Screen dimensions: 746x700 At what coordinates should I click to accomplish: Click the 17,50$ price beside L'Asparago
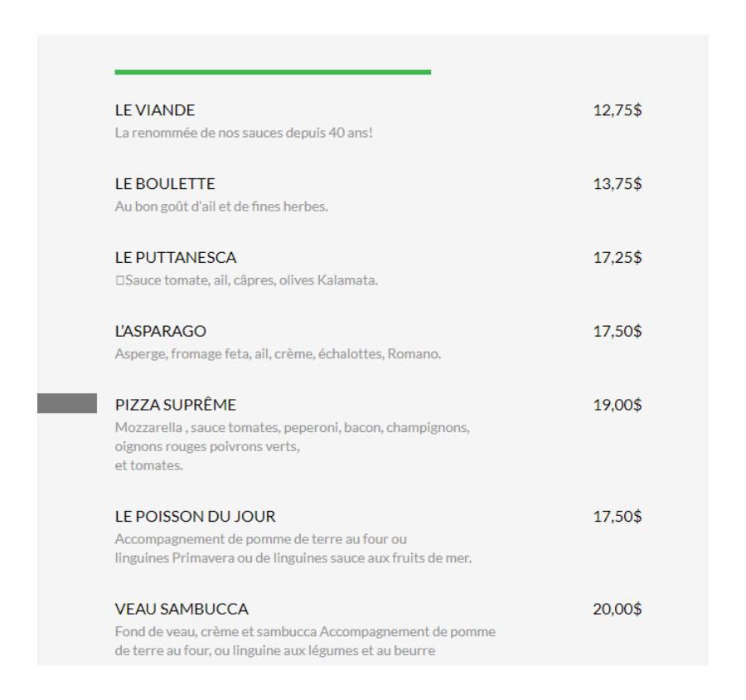613,332
